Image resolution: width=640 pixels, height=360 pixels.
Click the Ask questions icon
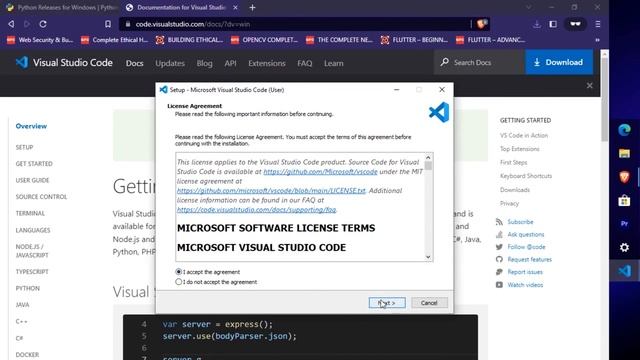pyautogui.click(x=499, y=234)
